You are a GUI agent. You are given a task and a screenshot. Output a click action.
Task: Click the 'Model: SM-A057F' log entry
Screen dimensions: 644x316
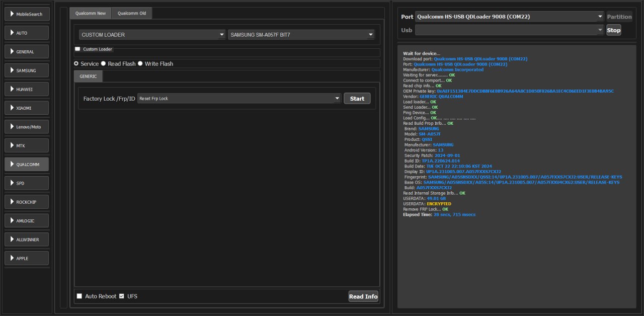423,134
